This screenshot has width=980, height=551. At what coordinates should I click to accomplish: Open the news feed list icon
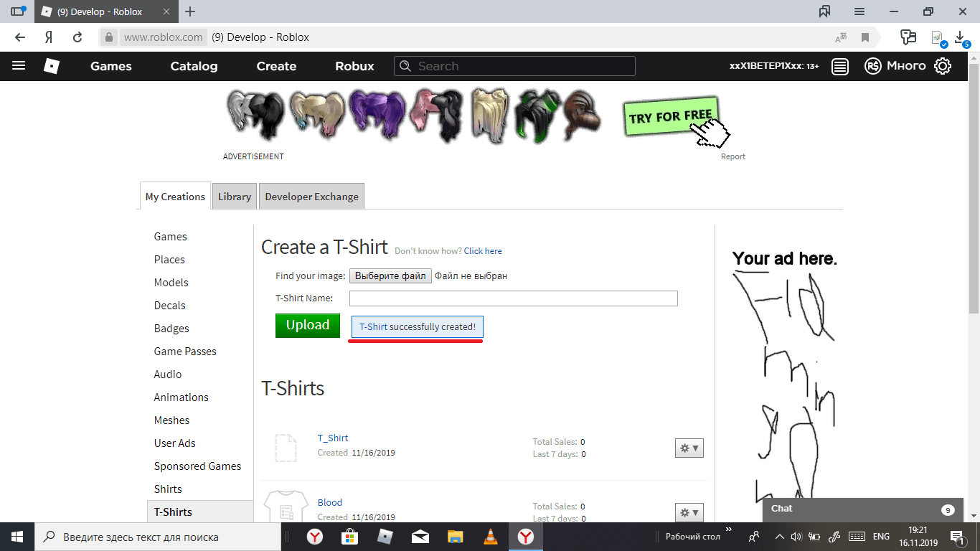[840, 66]
